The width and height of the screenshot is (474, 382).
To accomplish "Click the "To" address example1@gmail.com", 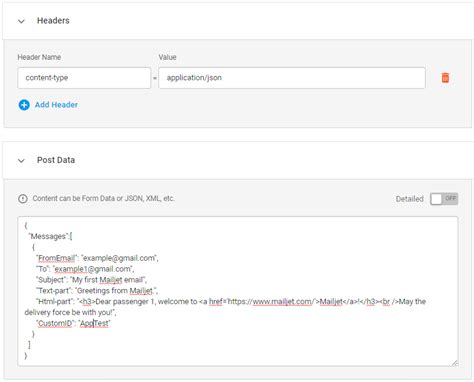I will [x=93, y=269].
